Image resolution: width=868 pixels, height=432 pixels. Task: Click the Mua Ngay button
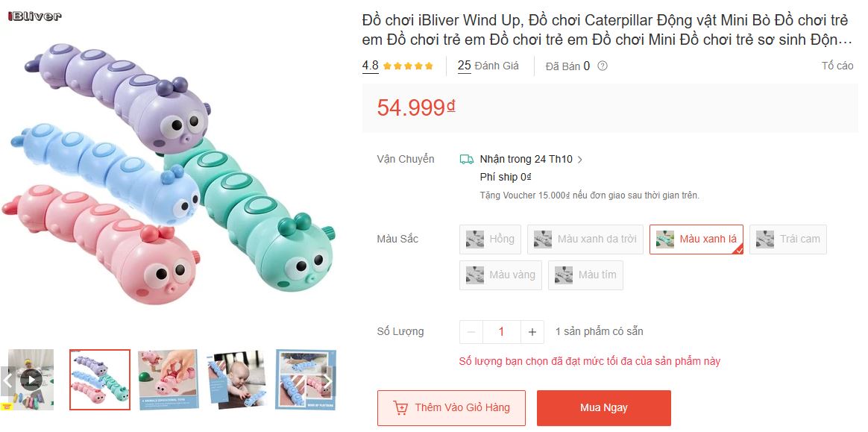point(603,408)
